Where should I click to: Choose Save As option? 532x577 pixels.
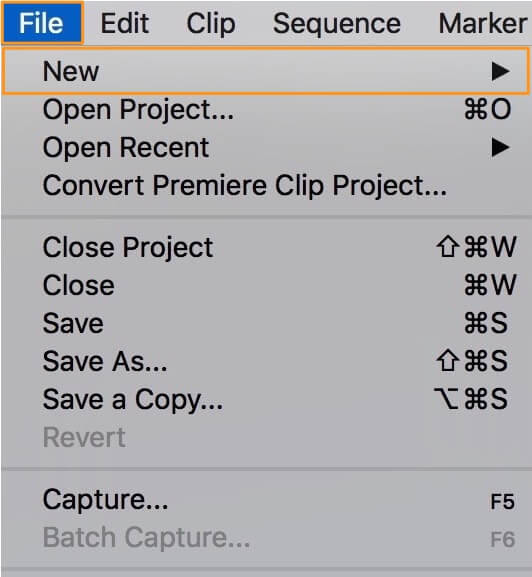pyautogui.click(x=266, y=361)
